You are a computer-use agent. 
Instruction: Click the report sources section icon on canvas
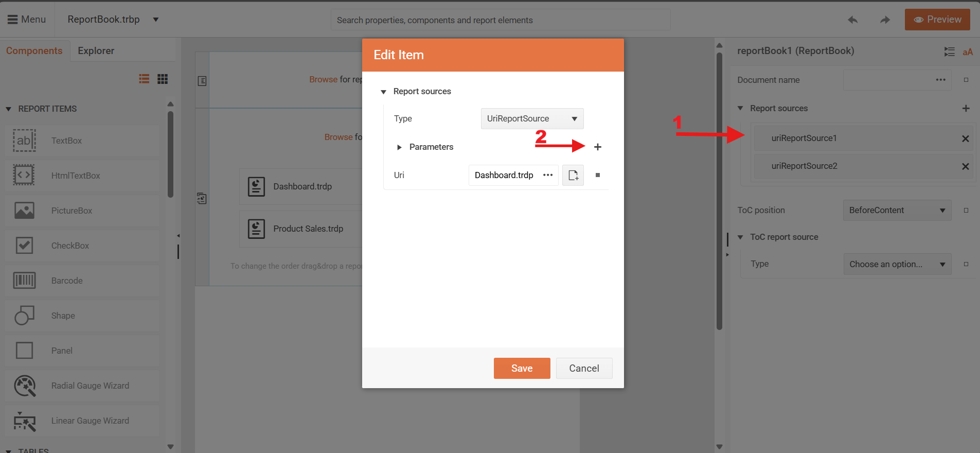click(x=202, y=198)
